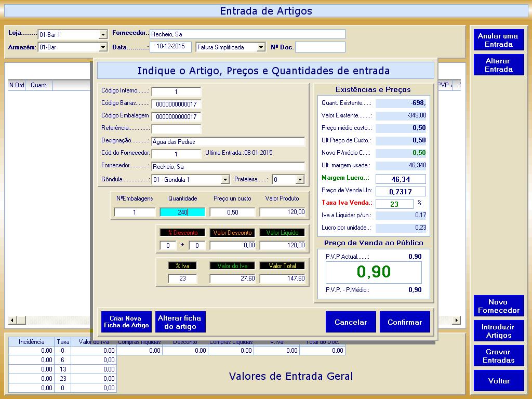Open the Gôndula dropdown
532x399 pixels.
pos(225,180)
